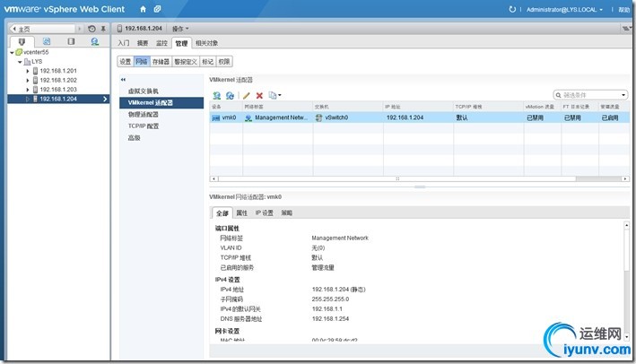The image size is (636, 364).
Task: Click the arrow on selected 192.168.1.204 row
Action: [x=105, y=99]
